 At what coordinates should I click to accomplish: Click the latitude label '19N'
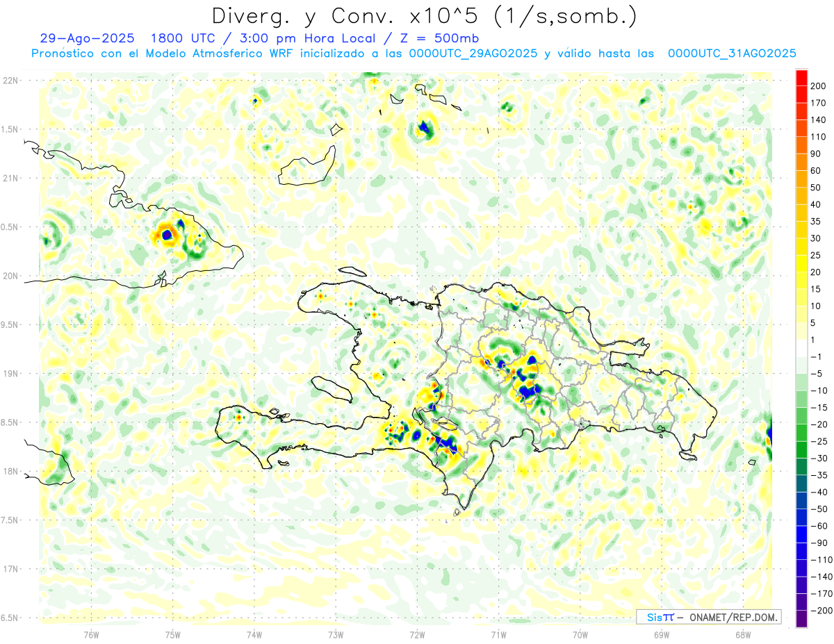click(x=10, y=374)
